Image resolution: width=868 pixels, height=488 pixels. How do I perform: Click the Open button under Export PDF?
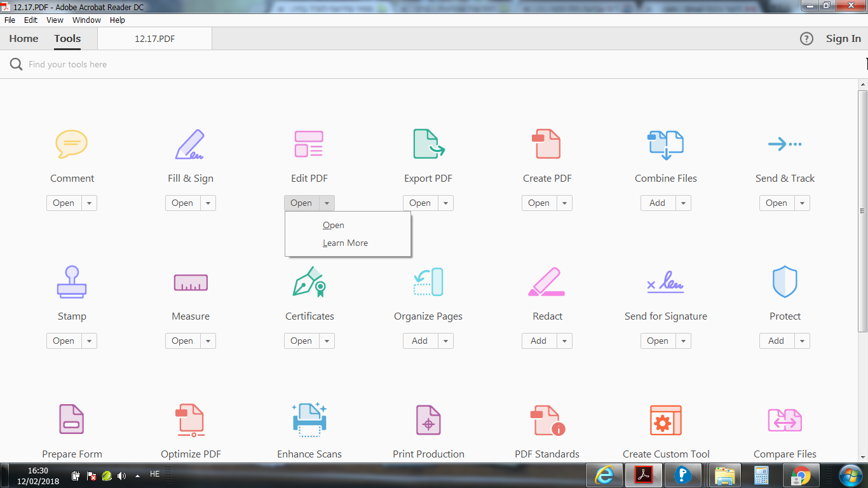[x=420, y=203]
